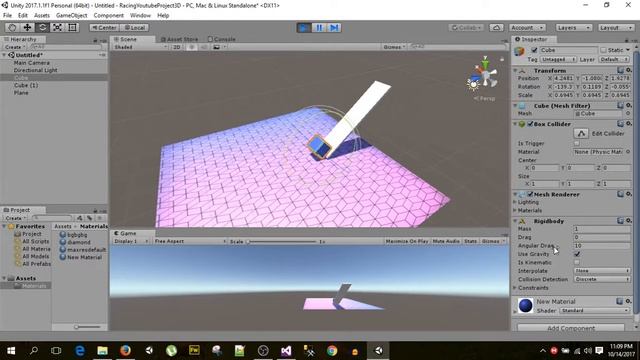Viewport: 640px width, 360px height.
Task: Open the Layer dropdown set to Default
Action: 614,59
